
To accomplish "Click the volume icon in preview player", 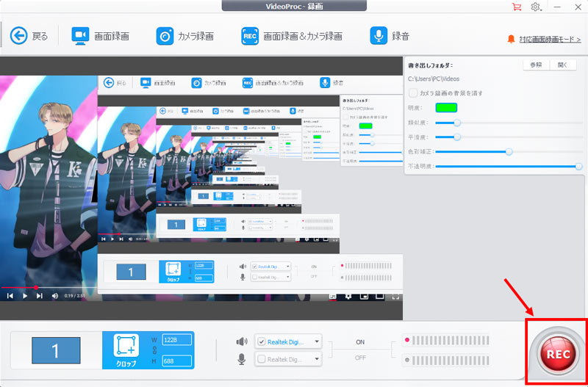I will click(54, 296).
